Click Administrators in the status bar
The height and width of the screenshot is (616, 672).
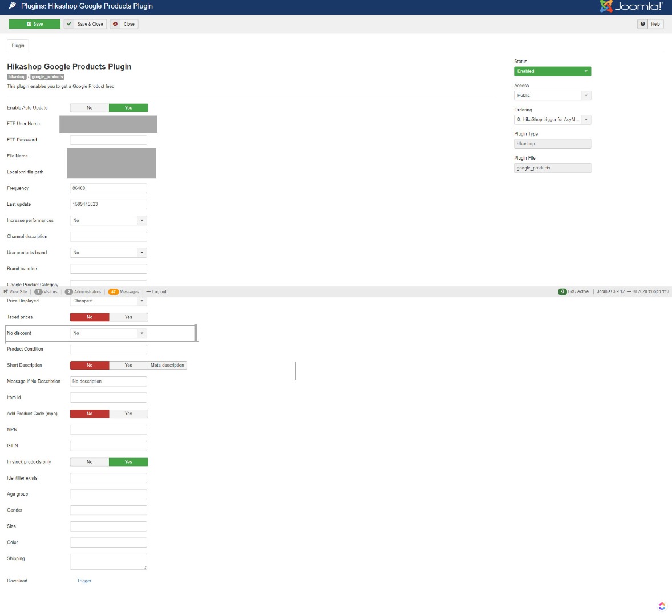click(83, 291)
